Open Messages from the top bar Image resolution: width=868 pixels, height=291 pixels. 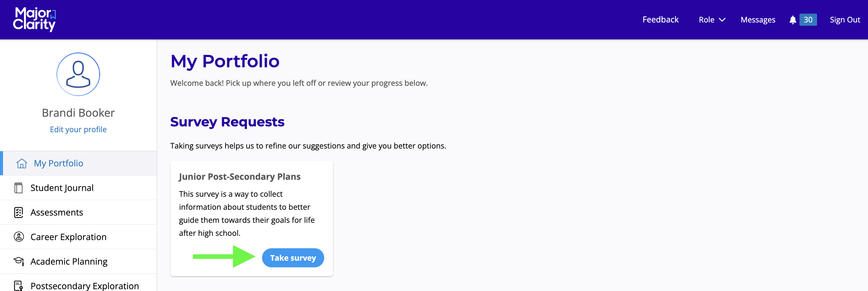758,20
